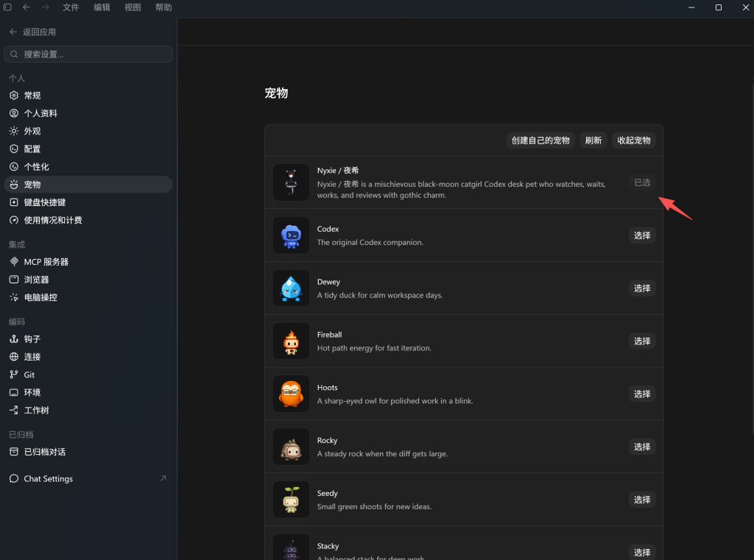Open the 文件 menu
The image size is (754, 560).
71,7
